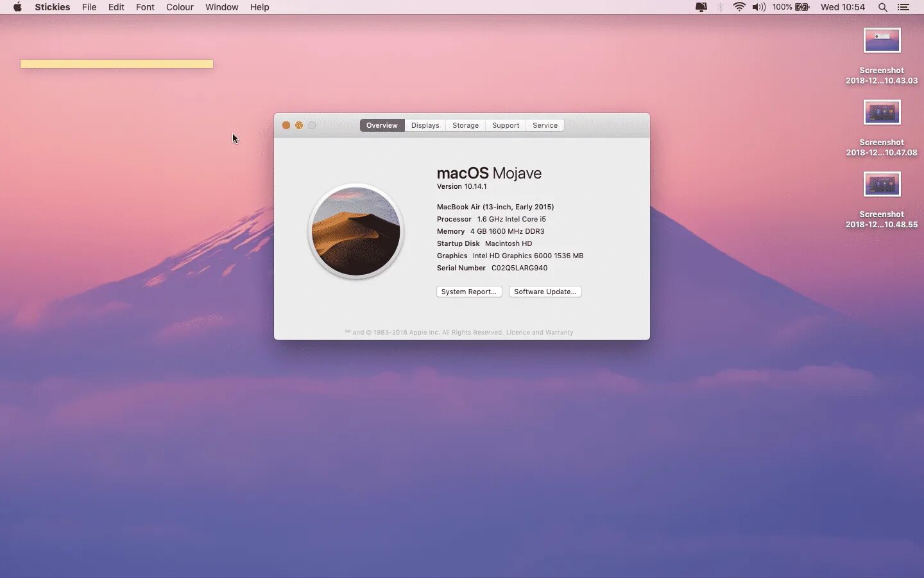Open the Window menu
The width and height of the screenshot is (924, 578).
(x=221, y=7)
